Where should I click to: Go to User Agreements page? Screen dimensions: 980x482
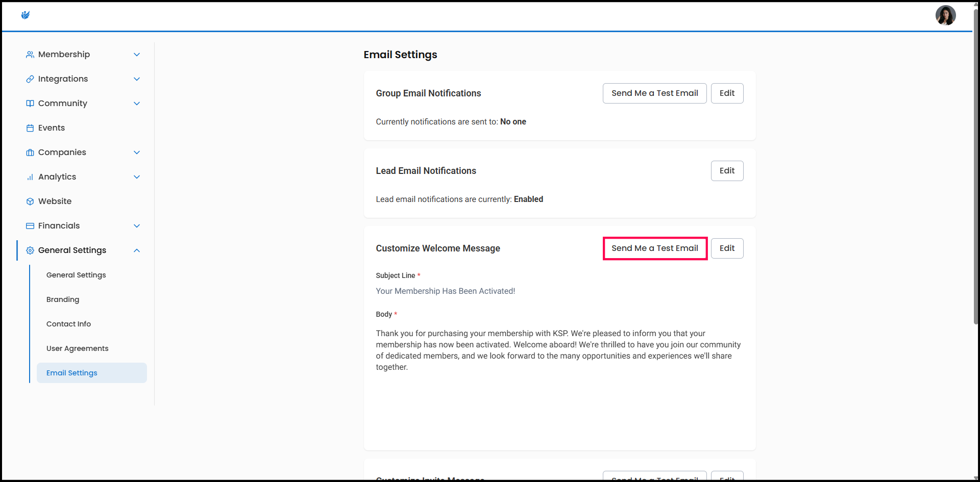tap(77, 348)
